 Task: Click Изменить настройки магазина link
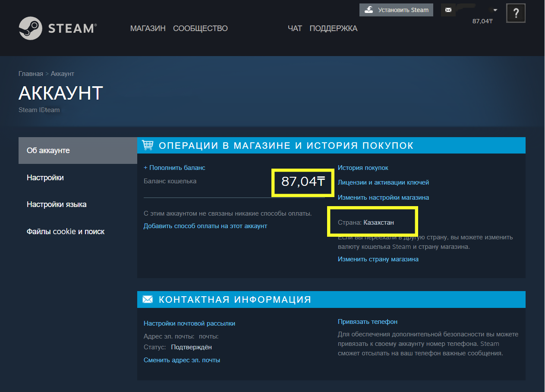(x=383, y=198)
